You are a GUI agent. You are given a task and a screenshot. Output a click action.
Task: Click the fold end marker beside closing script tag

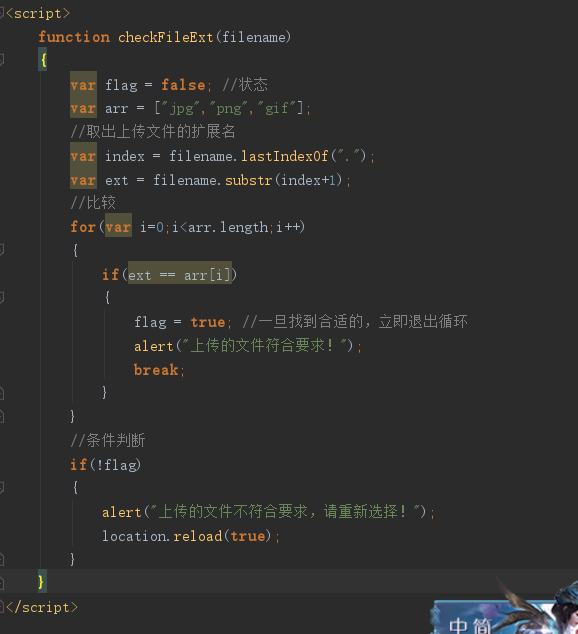pos(2,607)
